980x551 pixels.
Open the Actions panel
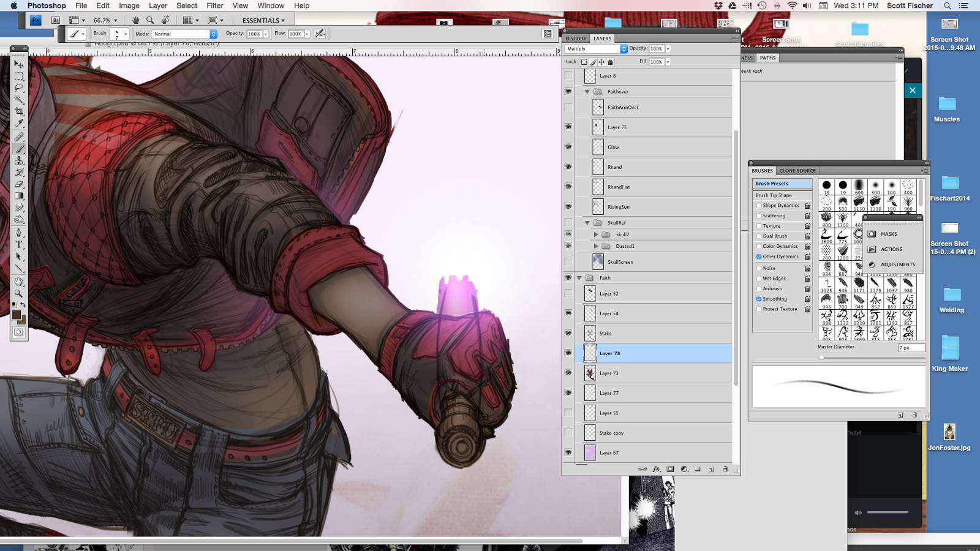pos(886,249)
